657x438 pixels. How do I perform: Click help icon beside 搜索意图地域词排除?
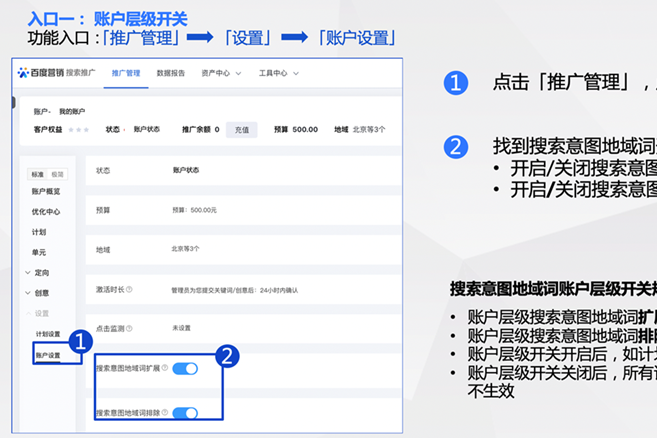click(x=164, y=412)
